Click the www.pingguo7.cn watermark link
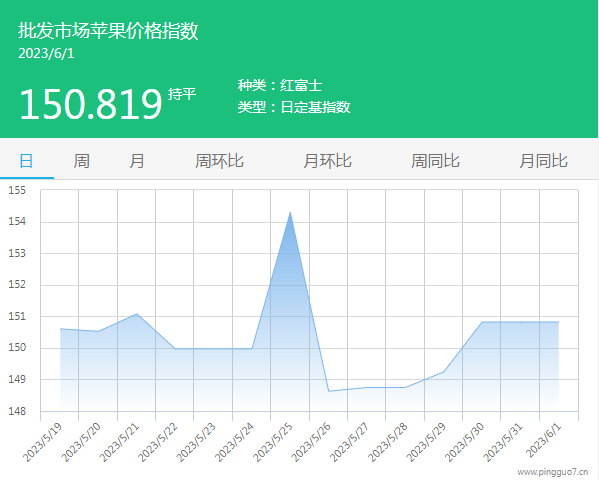 pos(553,472)
